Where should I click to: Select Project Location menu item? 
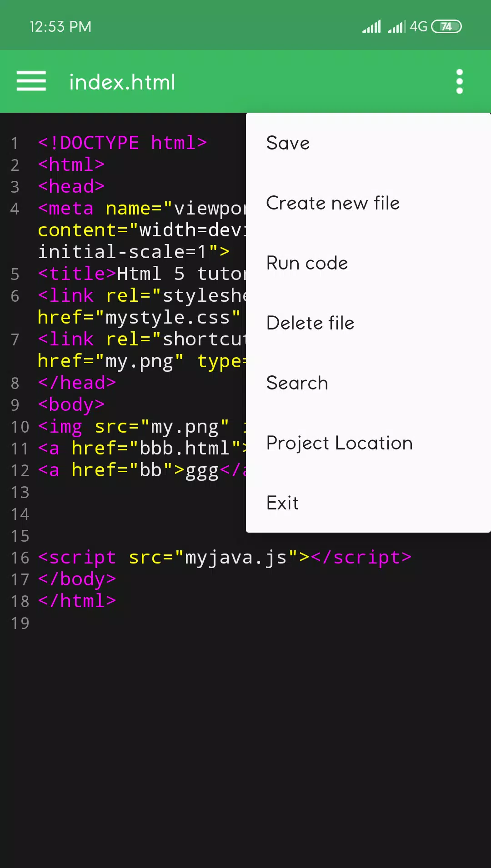point(368,443)
